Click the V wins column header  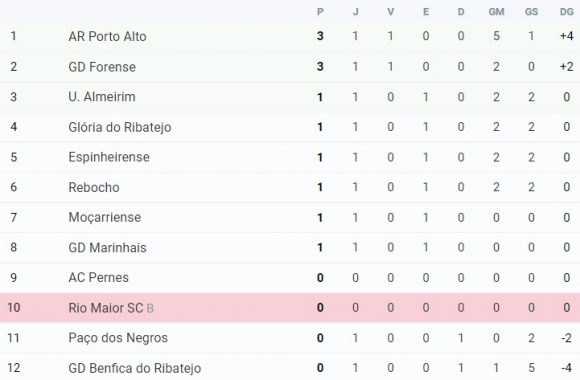click(391, 12)
